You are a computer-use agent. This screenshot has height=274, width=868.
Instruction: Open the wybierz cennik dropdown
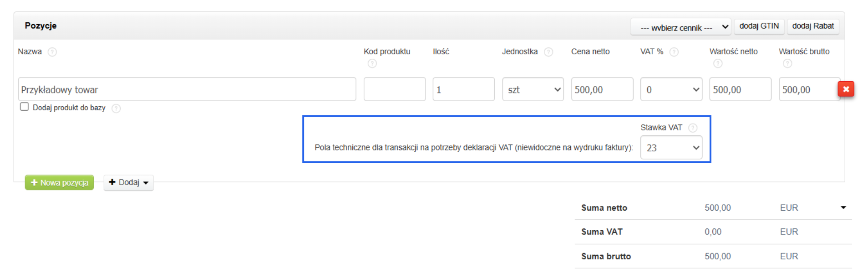(x=680, y=27)
